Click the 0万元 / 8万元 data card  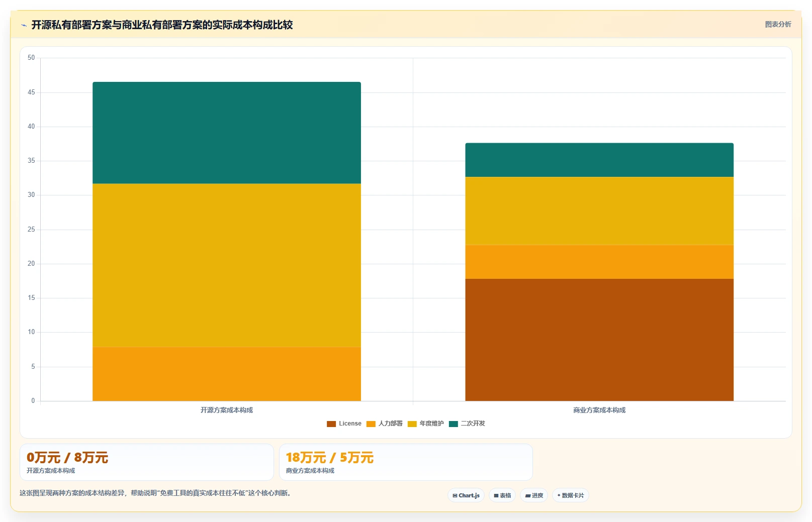tap(147, 462)
